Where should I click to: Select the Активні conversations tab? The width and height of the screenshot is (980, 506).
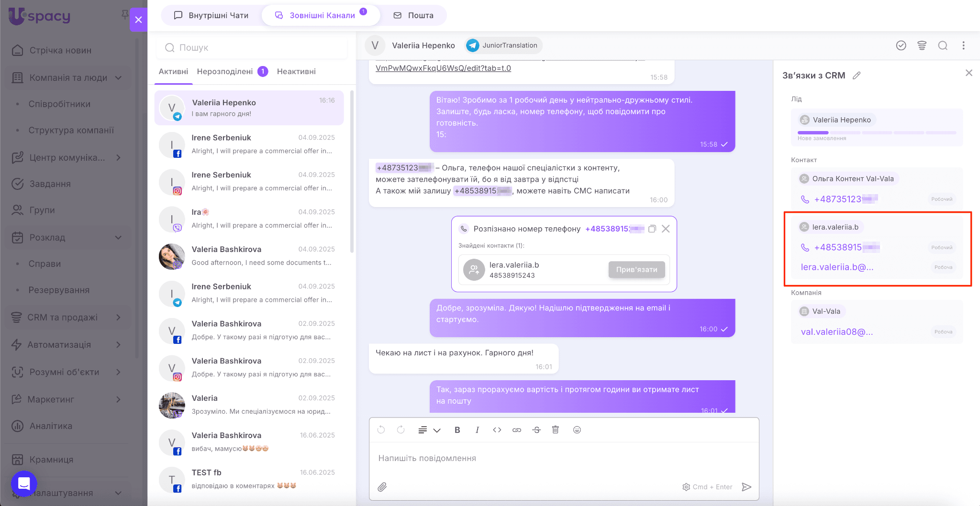pos(173,72)
